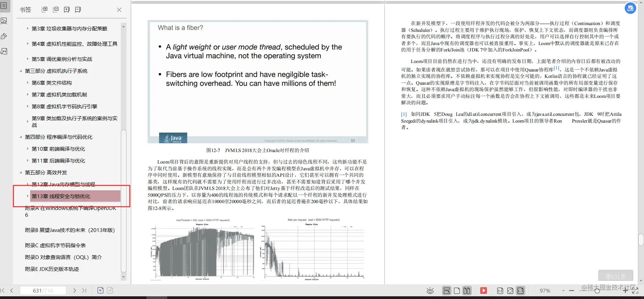Open 附录D 对象查询语言 (OQL) 简介
This screenshot has height=299, width=644.
63,257
